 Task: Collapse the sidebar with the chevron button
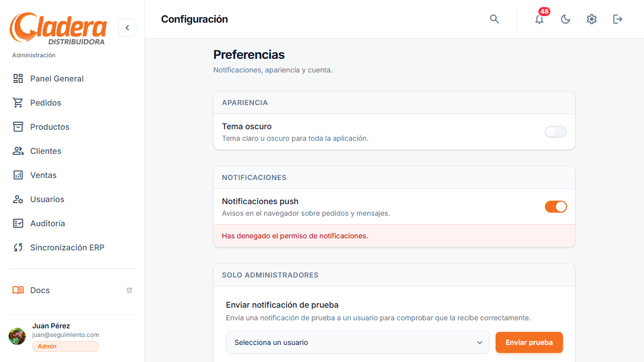point(127,28)
